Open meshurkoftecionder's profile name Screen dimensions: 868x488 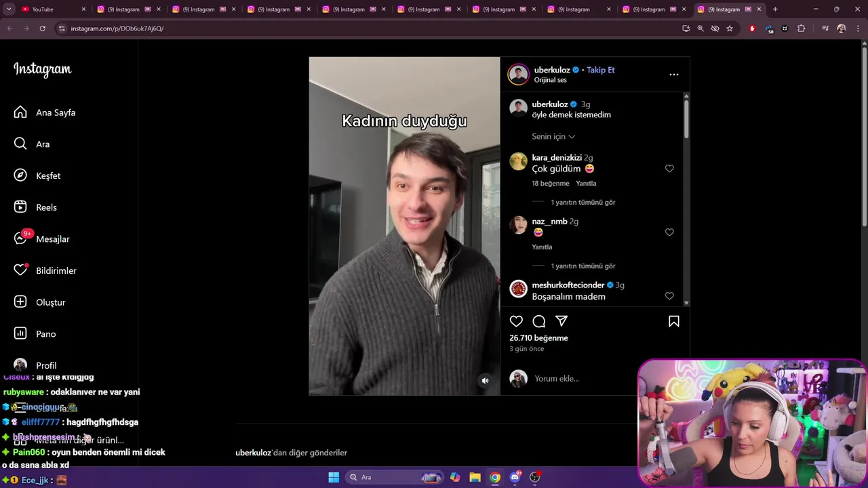568,285
